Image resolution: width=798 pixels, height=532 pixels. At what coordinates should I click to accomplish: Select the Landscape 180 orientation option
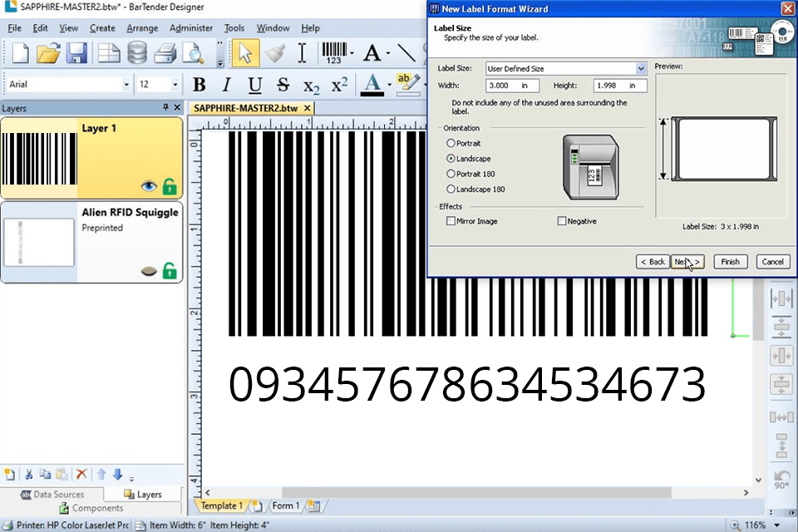[x=451, y=189]
